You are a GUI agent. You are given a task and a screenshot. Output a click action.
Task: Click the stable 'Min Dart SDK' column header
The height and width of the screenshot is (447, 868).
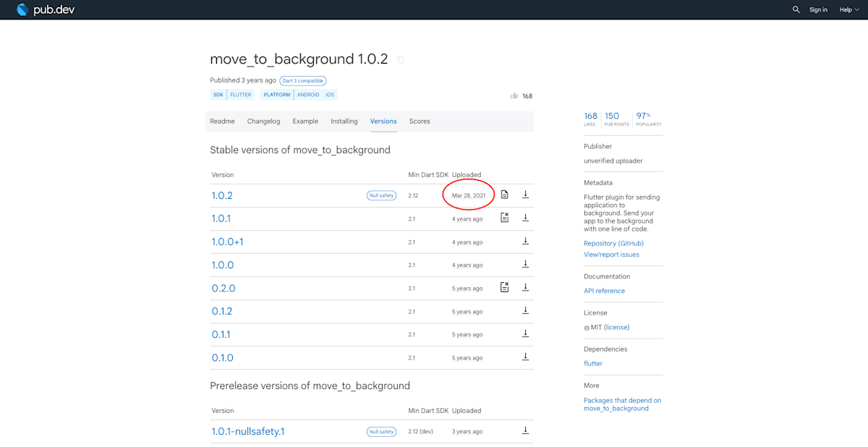coord(428,175)
